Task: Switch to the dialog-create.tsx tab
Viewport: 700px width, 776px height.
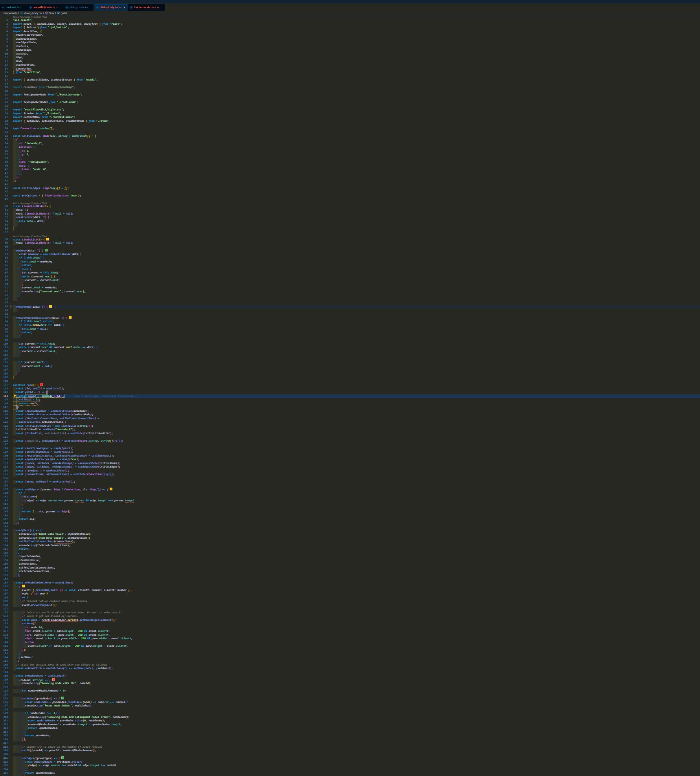Action: coord(79,7)
